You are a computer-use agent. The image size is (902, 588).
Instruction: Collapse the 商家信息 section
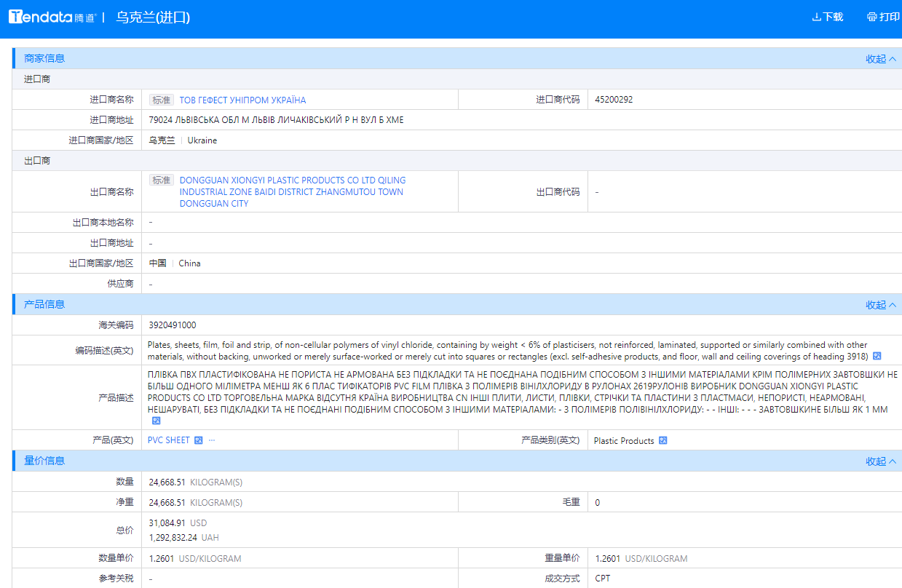point(881,59)
